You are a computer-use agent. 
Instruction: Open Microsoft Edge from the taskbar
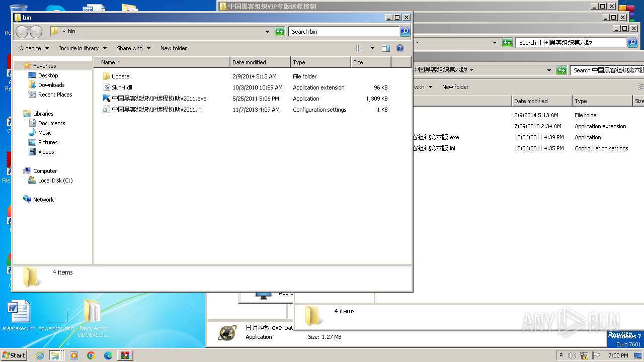tap(108, 355)
